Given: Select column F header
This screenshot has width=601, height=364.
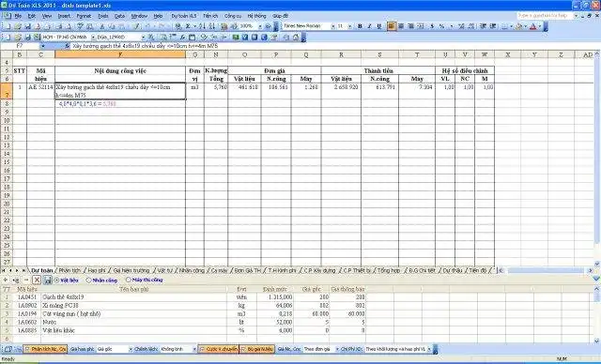Looking at the screenshot, I should (120, 54).
